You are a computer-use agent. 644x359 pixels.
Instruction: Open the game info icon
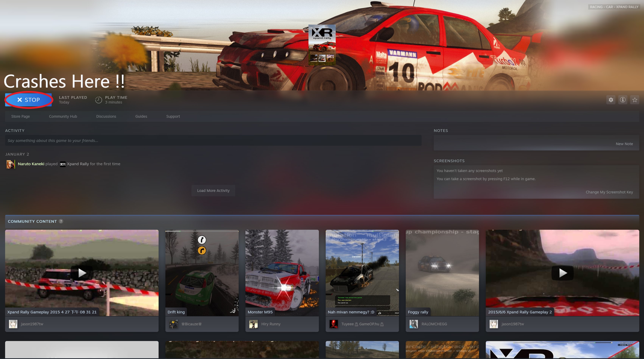[x=623, y=100]
